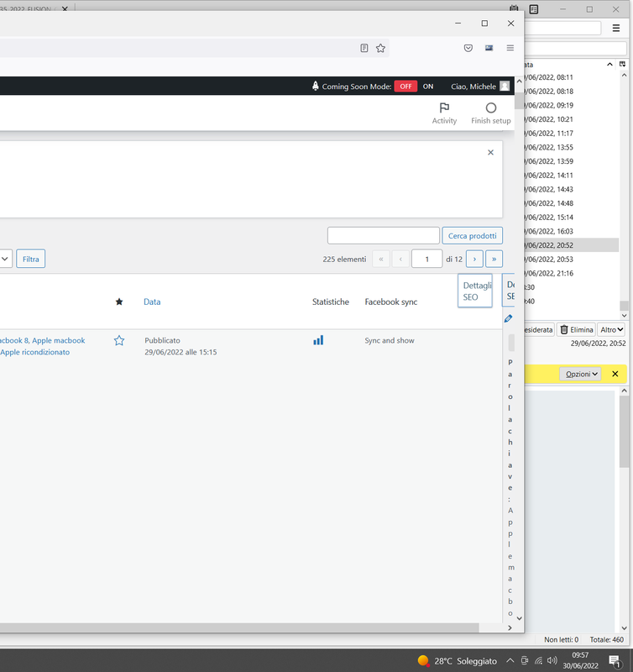The height and width of the screenshot is (672, 633).
Task: Bookmark this page with the star icon
Action: (380, 48)
